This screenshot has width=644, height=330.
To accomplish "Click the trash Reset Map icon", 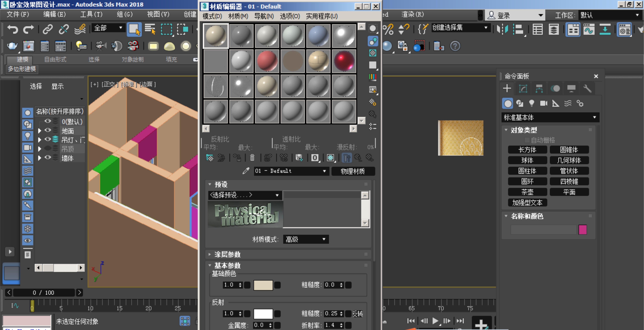I will click(x=252, y=158).
